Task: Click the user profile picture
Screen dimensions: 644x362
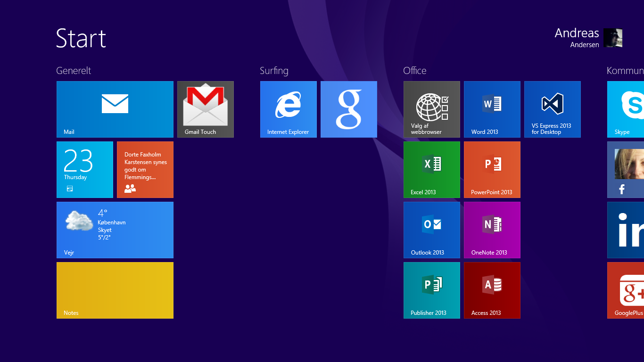Action: pyautogui.click(x=613, y=38)
